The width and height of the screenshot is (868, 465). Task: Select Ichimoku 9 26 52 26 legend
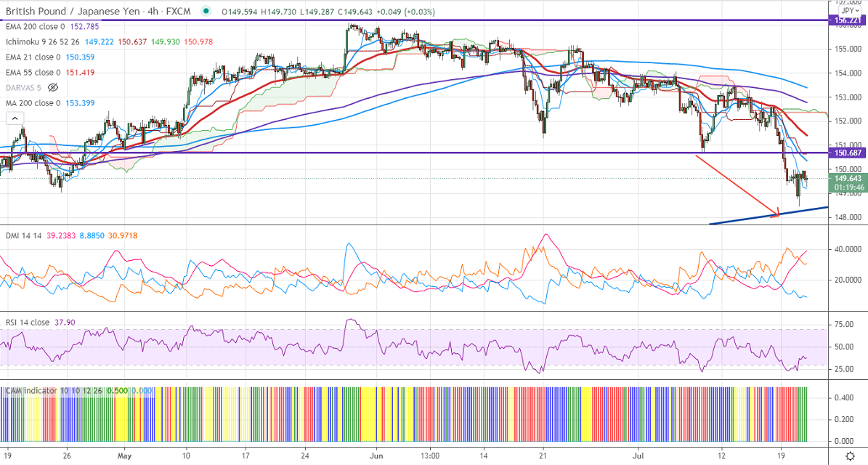[x=43, y=41]
